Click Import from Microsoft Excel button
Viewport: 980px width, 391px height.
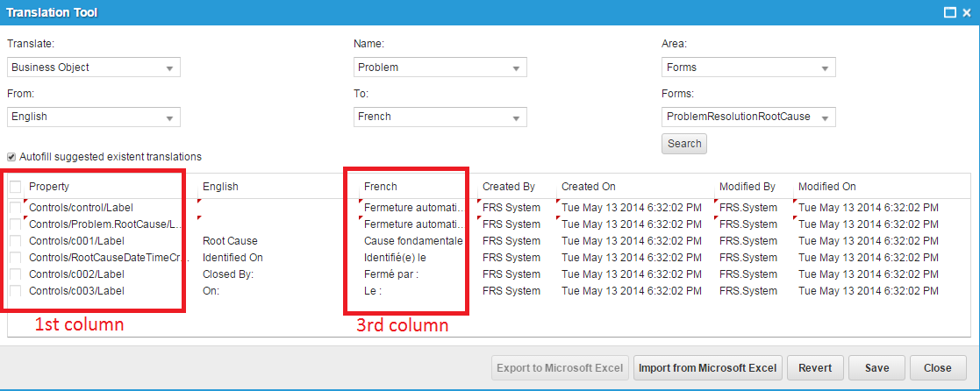tap(707, 367)
